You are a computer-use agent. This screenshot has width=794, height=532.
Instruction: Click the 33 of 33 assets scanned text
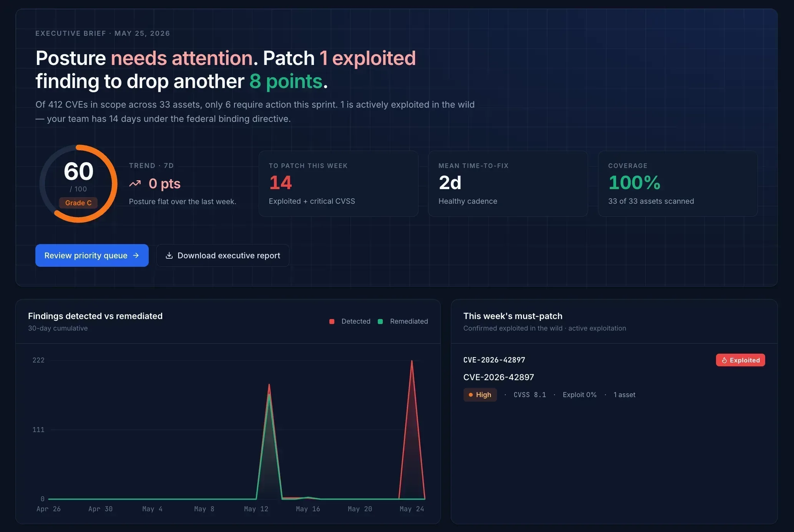click(651, 201)
